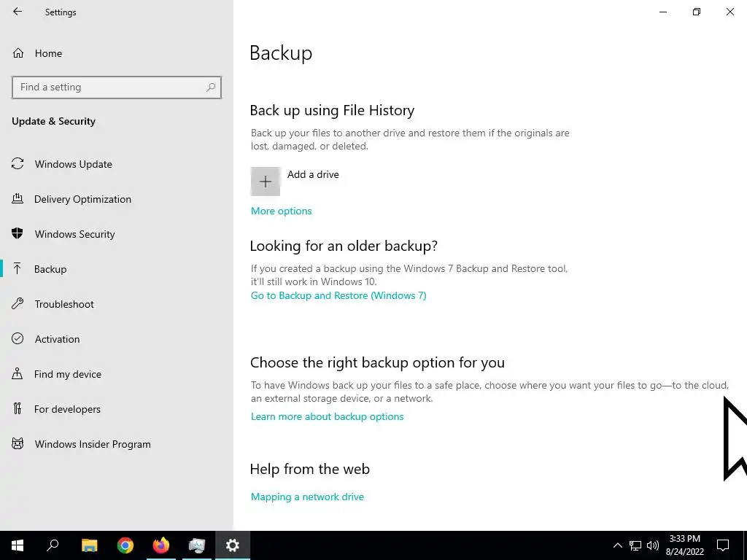The height and width of the screenshot is (560, 747).
Task: Launch Firefox from taskbar
Action: coord(161,545)
